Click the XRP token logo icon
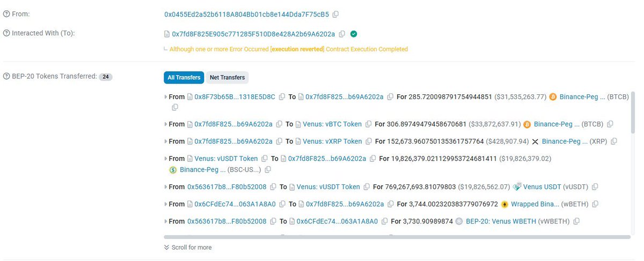Screen dimensions: 644x261 pyautogui.click(x=535, y=141)
